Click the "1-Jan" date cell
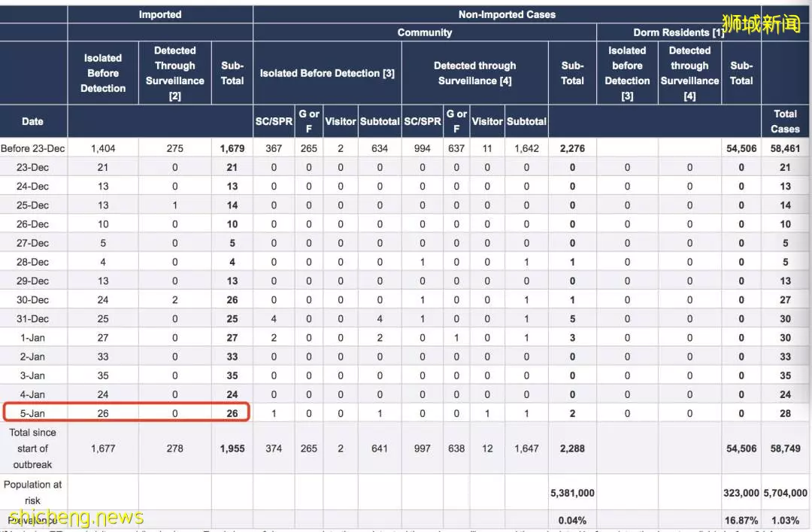812x532 pixels. pos(32,338)
